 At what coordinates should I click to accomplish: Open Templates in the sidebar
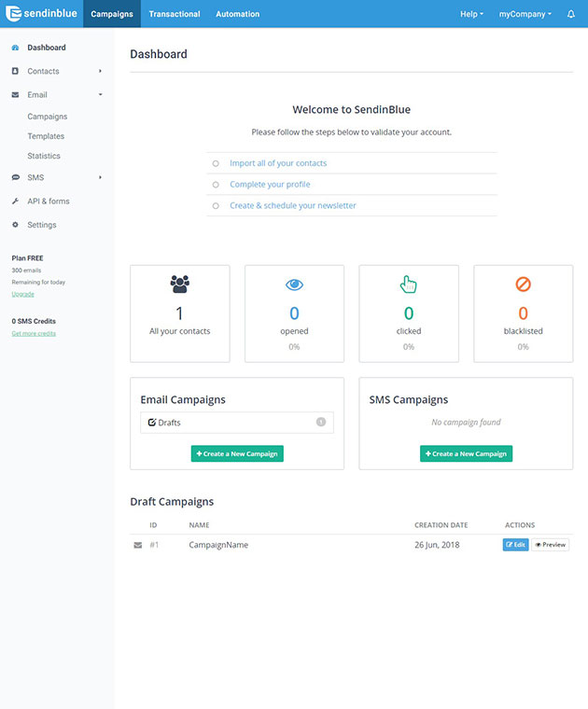[46, 136]
